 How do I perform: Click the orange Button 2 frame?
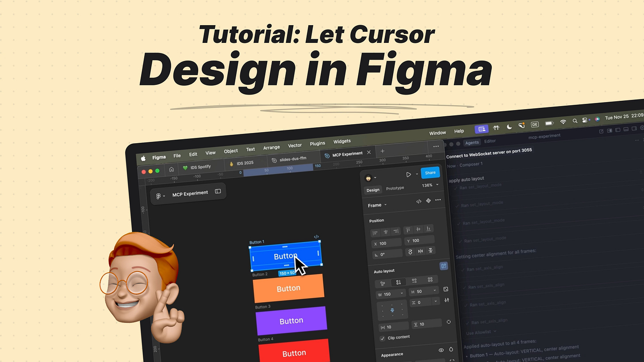[288, 288]
